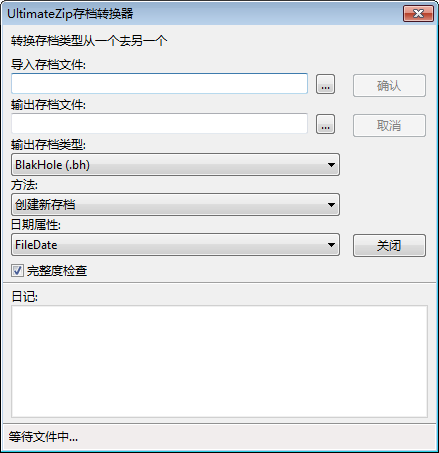
Task: Click the 输出存档类型: label
Action: [48, 145]
